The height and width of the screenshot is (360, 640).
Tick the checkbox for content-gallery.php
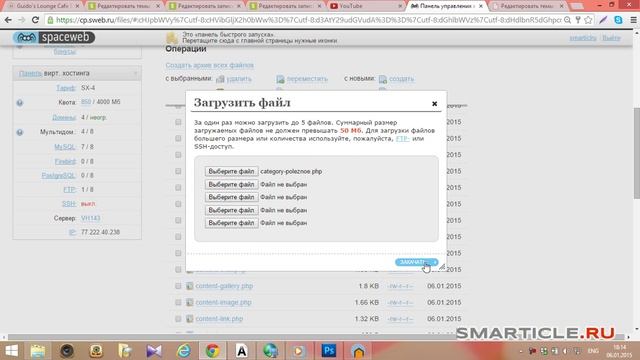click(178, 286)
